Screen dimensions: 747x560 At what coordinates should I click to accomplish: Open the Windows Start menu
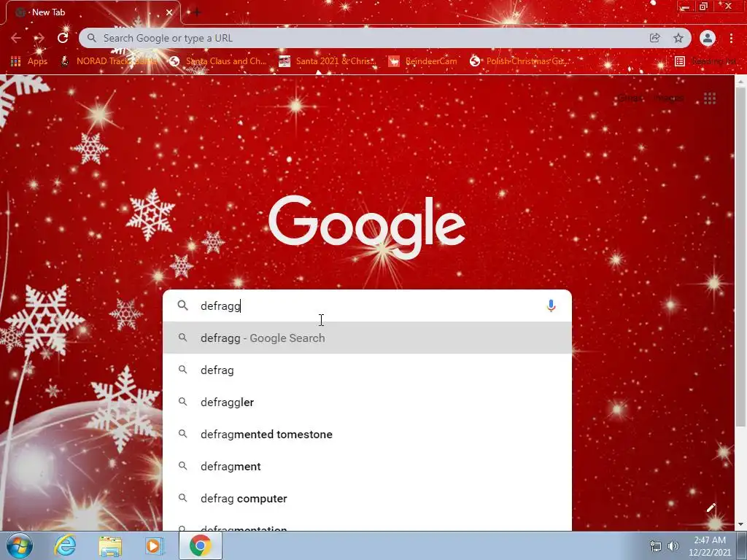click(x=19, y=545)
